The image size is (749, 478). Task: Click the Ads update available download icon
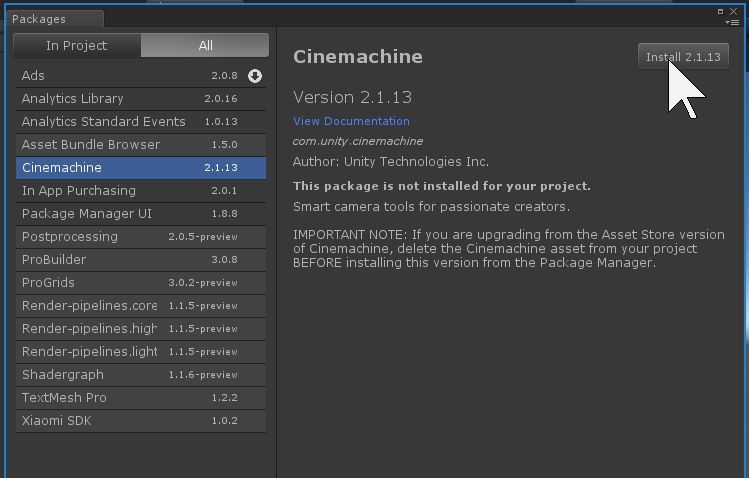coord(255,76)
